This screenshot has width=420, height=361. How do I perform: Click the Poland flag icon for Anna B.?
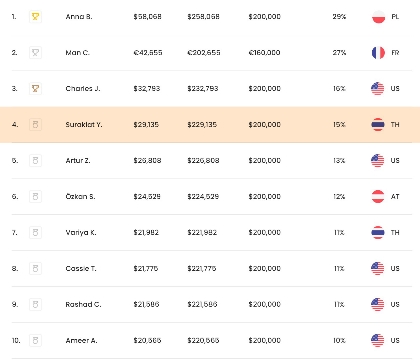pyautogui.click(x=378, y=17)
